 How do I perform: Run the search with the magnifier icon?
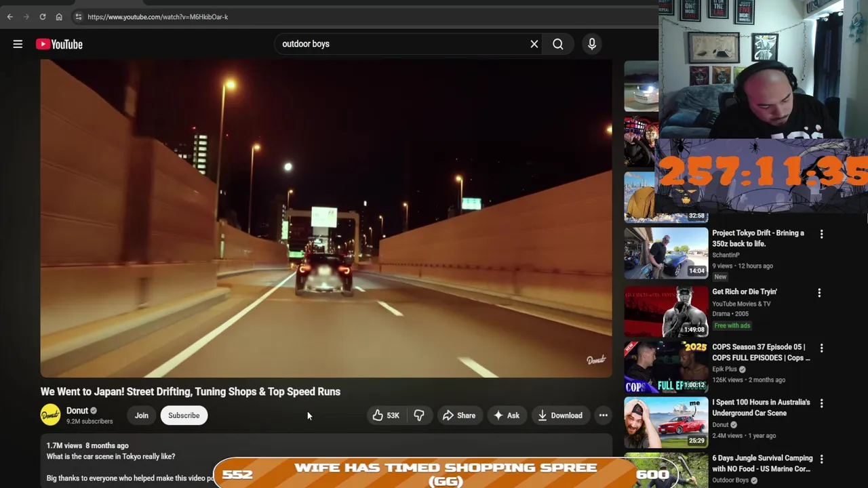coord(558,44)
